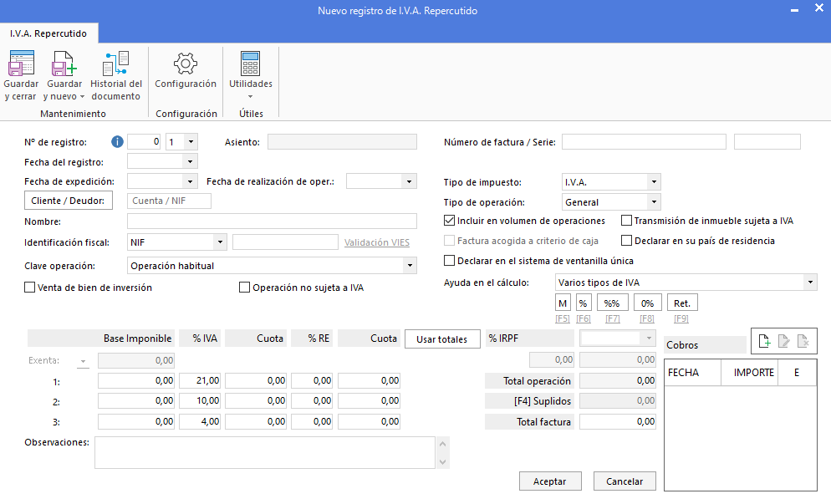Click IMPORTE column header in Cobros

(749, 373)
